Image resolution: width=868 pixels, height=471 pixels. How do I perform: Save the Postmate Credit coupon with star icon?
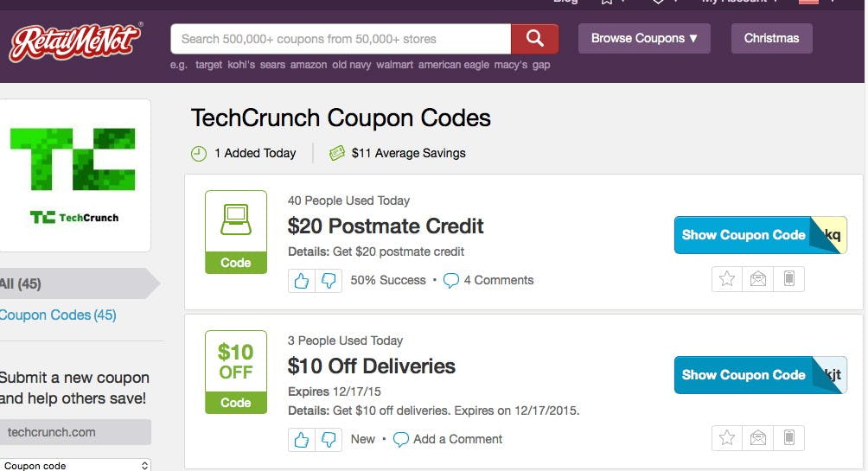(x=727, y=278)
